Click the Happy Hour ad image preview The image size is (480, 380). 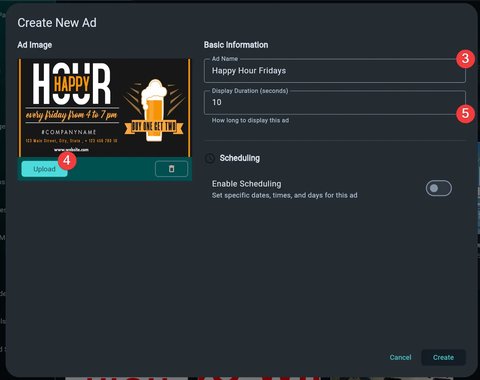pos(105,108)
